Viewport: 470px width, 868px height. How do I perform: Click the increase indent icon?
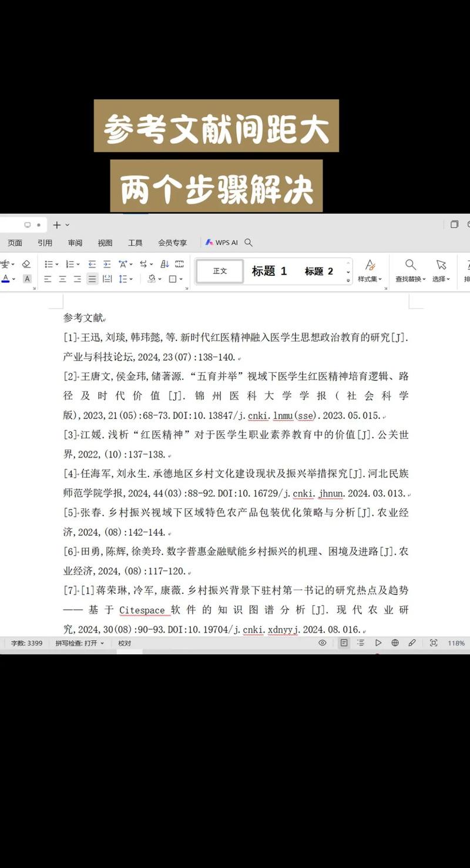[107, 264]
